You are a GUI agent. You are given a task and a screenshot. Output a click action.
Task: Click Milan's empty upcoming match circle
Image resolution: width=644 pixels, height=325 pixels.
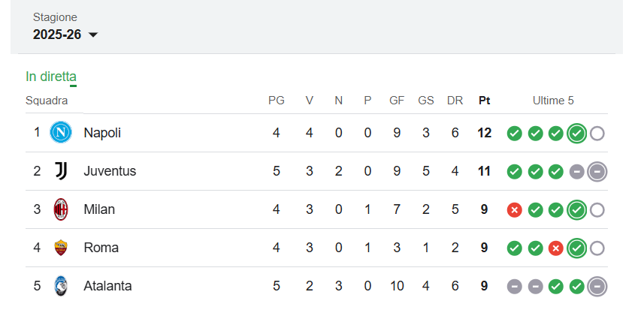click(x=597, y=210)
